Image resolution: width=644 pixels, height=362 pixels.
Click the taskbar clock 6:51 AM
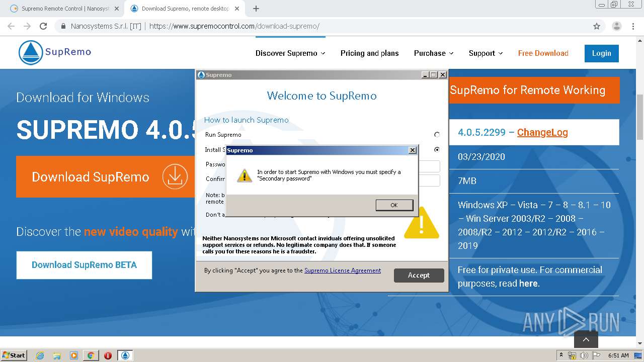click(618, 355)
